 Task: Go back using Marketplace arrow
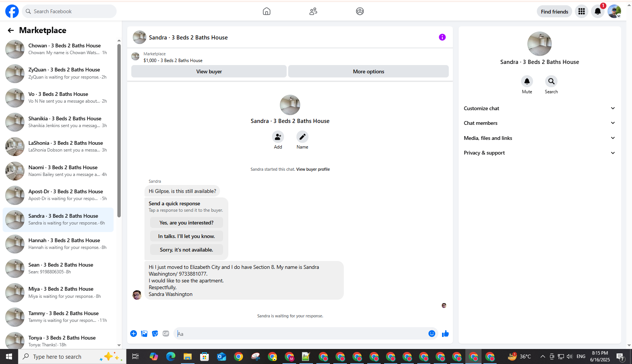[x=11, y=30]
